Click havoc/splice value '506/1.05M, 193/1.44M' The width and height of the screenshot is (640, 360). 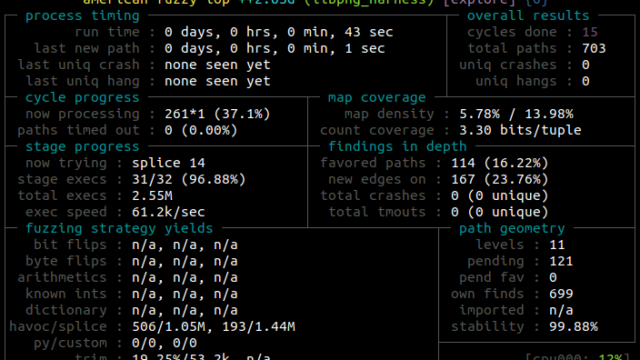pyautogui.click(x=213, y=326)
